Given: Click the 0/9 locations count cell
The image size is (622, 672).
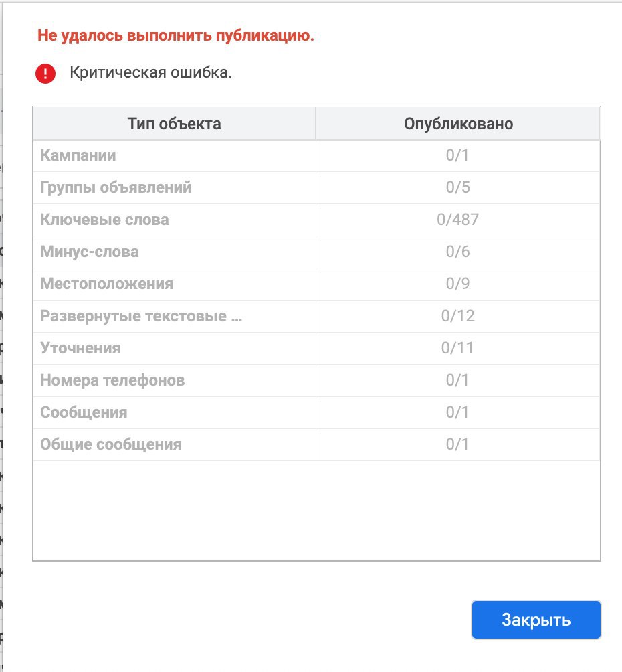Looking at the screenshot, I should point(457,284).
